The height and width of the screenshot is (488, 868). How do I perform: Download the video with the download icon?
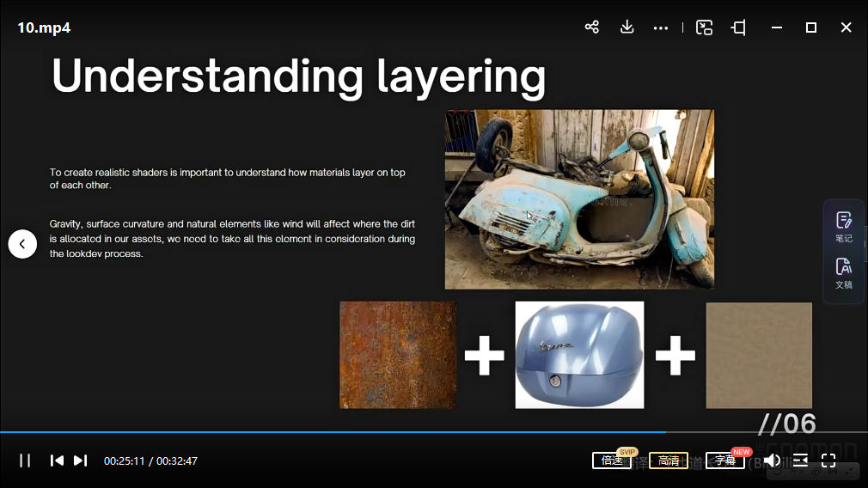(627, 27)
